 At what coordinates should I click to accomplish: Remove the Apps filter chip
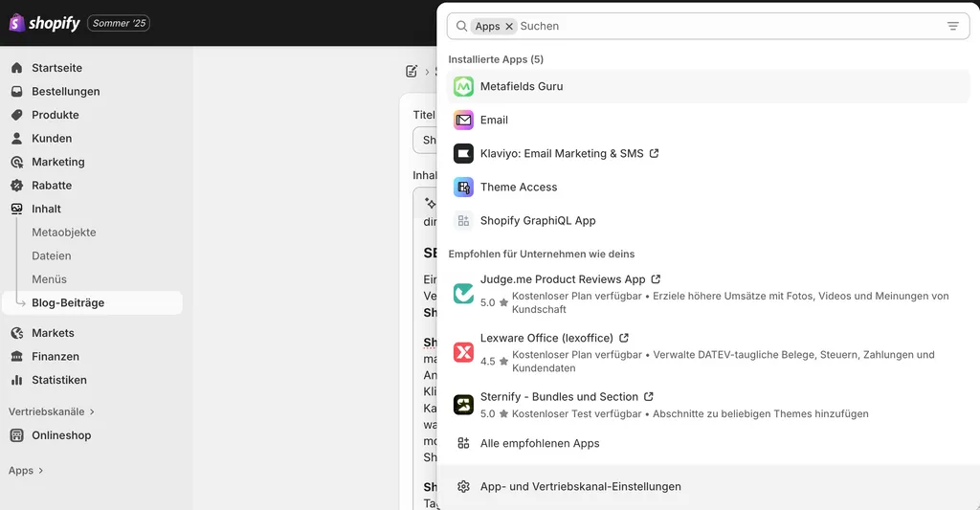[509, 26]
